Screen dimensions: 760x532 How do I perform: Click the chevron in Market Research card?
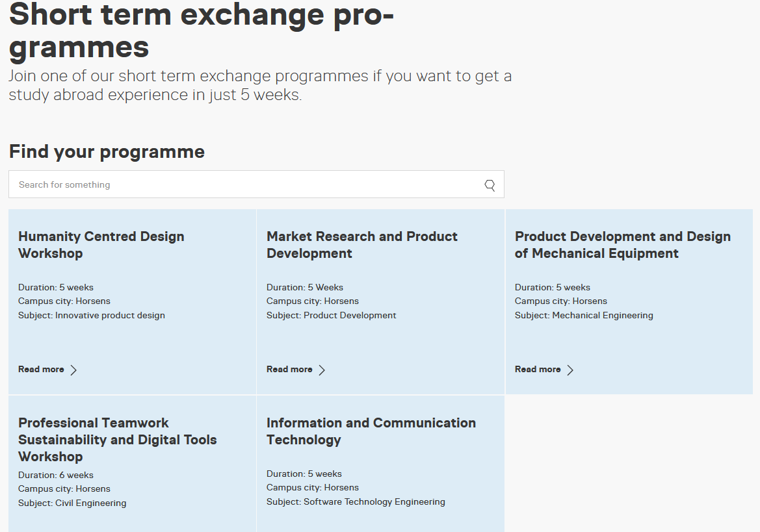click(322, 370)
